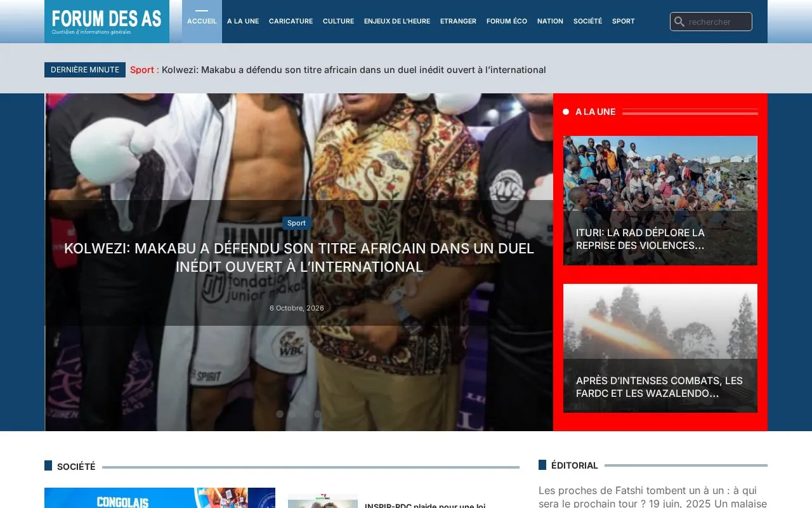Open the rocket fire photo thumbnail

[x=660, y=321]
